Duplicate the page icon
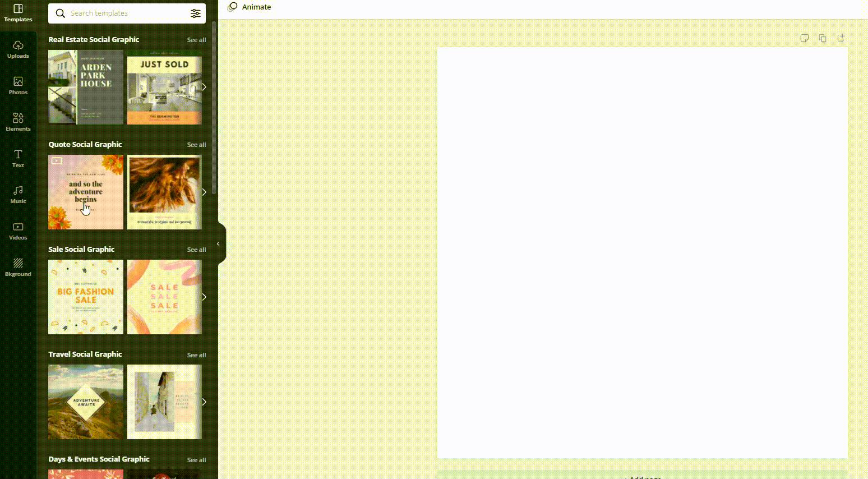Viewport: 868px width, 479px height. 823,38
